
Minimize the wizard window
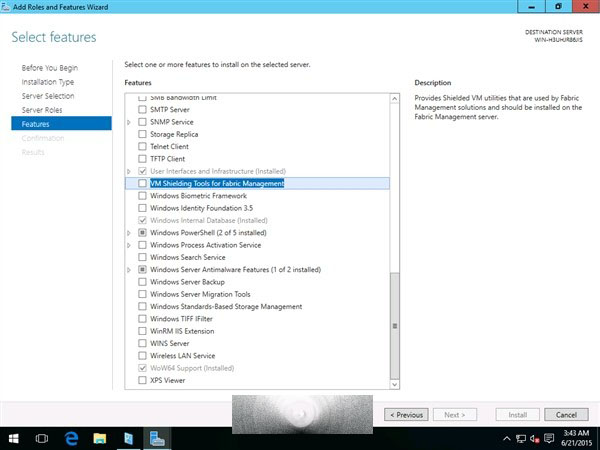click(531, 7)
